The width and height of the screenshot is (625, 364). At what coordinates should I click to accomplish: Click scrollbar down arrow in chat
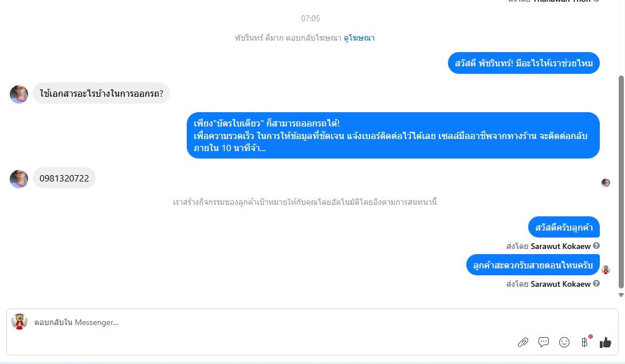click(x=621, y=295)
